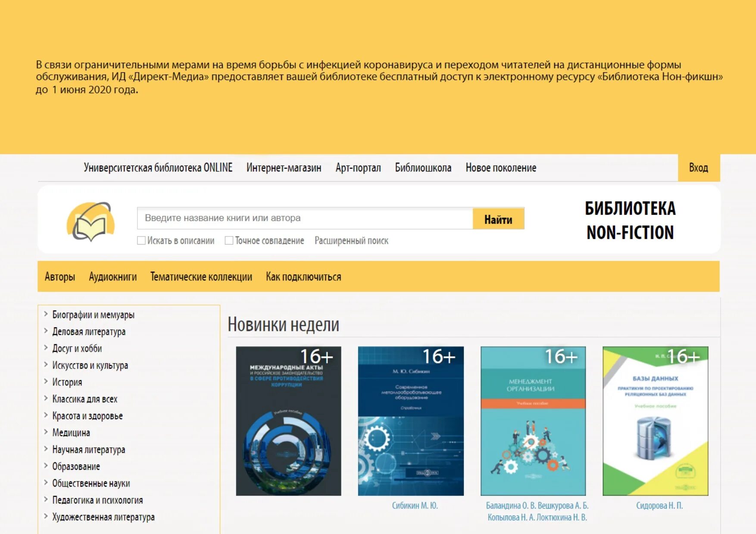
Task: Click the book search input field
Action: pyautogui.click(x=302, y=218)
